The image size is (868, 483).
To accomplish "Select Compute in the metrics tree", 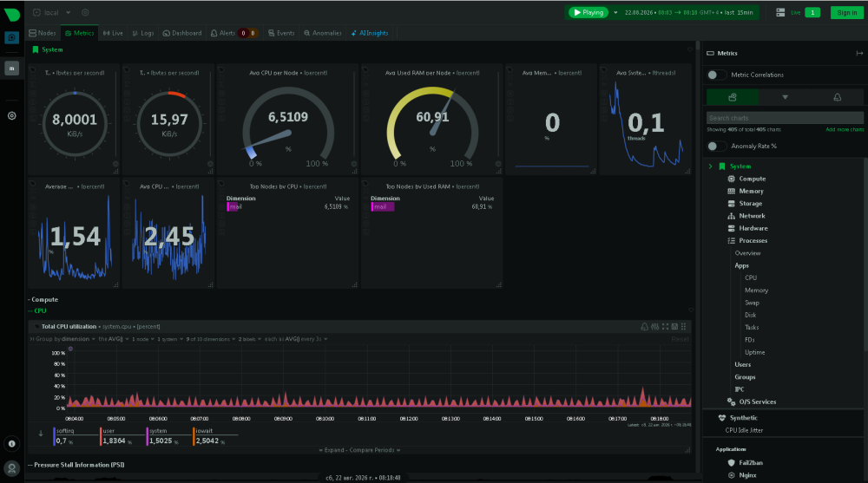I will 752,179.
